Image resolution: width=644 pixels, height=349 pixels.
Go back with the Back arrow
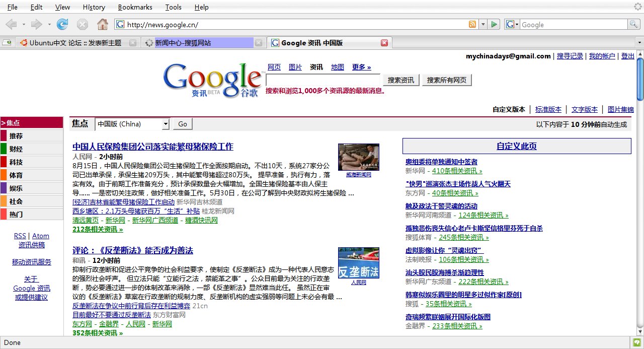tap(11, 24)
